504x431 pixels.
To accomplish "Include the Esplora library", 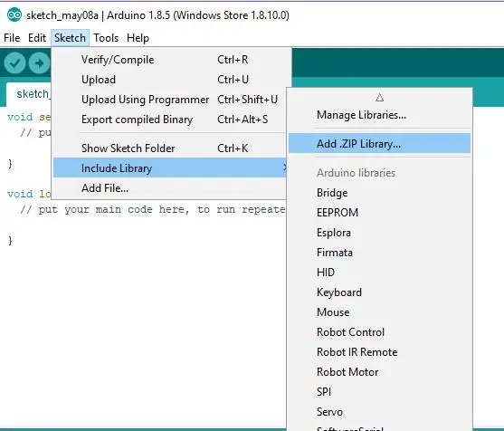I will click(380, 233).
